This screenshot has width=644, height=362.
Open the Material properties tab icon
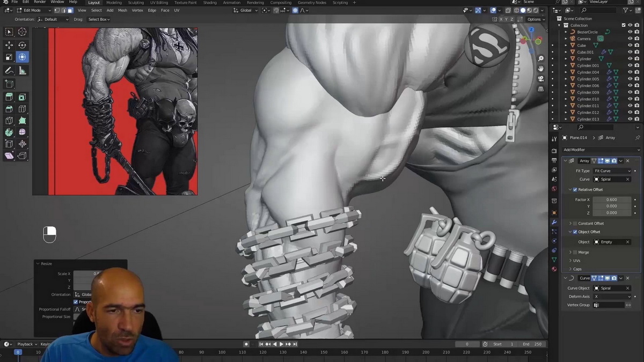click(554, 269)
